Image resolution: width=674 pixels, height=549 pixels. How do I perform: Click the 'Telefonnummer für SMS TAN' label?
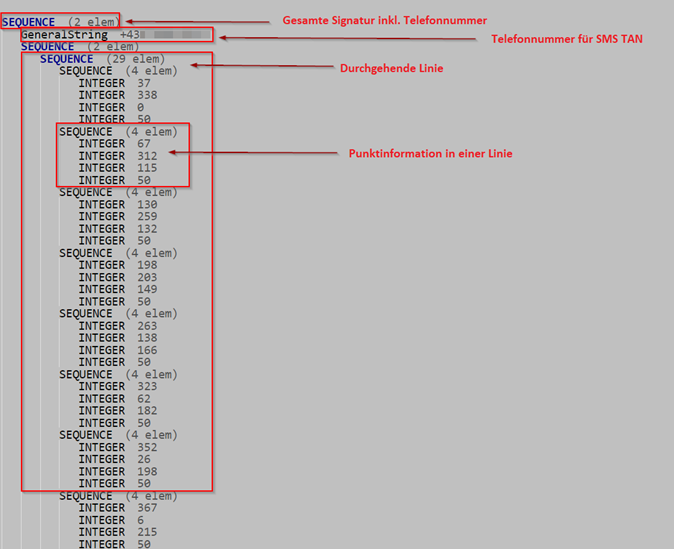(566, 38)
